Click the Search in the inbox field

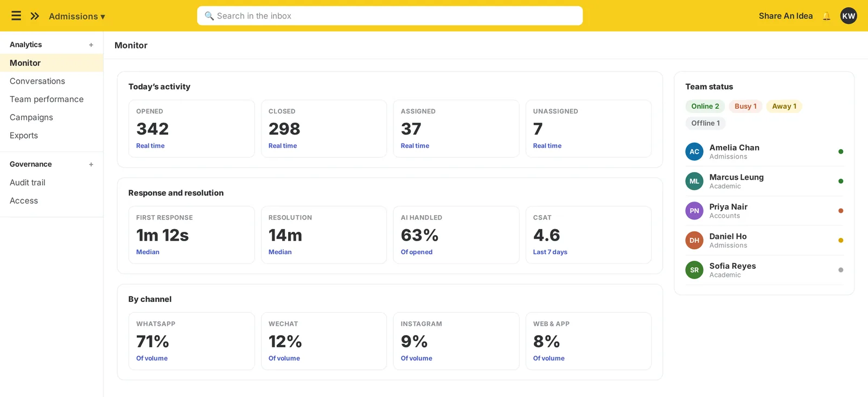point(390,16)
